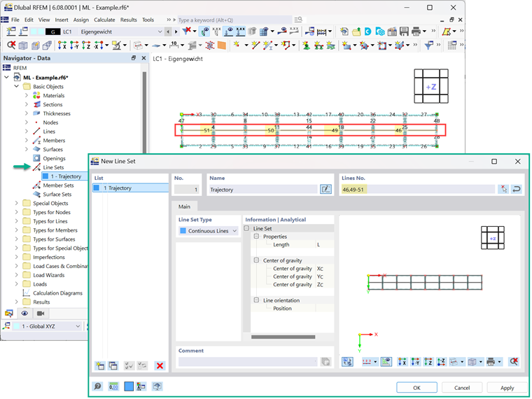Toggle the preview visibility icon under dialog preview
This screenshot has height=399, width=532.
[386, 362]
